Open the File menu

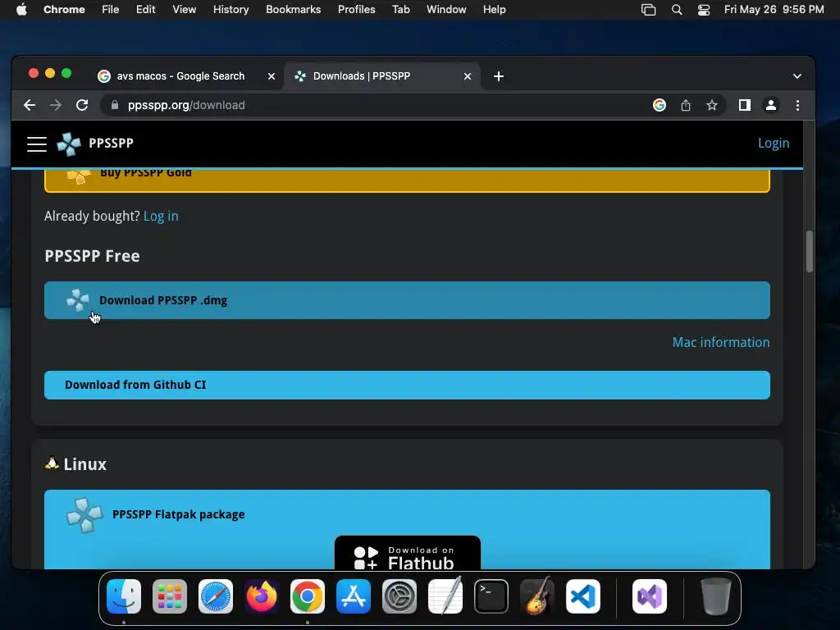(111, 9)
